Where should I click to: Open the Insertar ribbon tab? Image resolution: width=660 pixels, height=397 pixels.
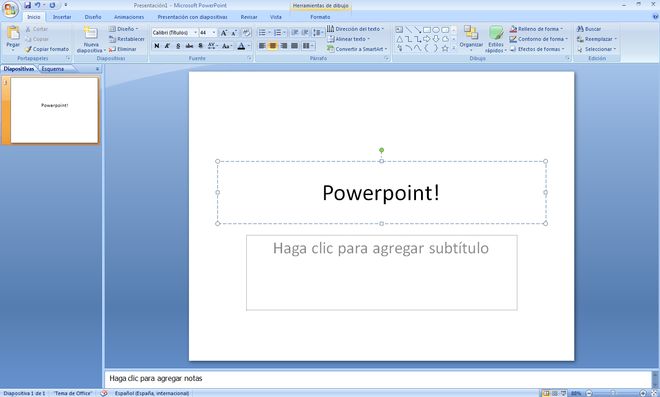pyautogui.click(x=62, y=17)
